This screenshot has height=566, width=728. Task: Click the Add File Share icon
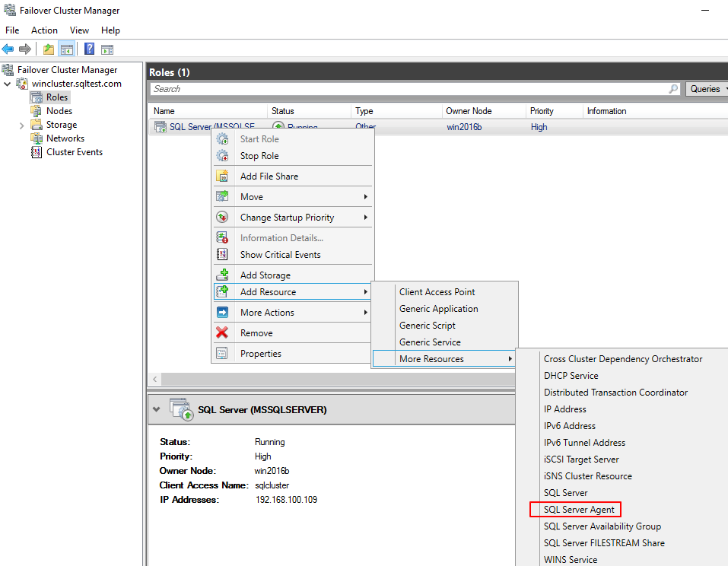click(222, 176)
